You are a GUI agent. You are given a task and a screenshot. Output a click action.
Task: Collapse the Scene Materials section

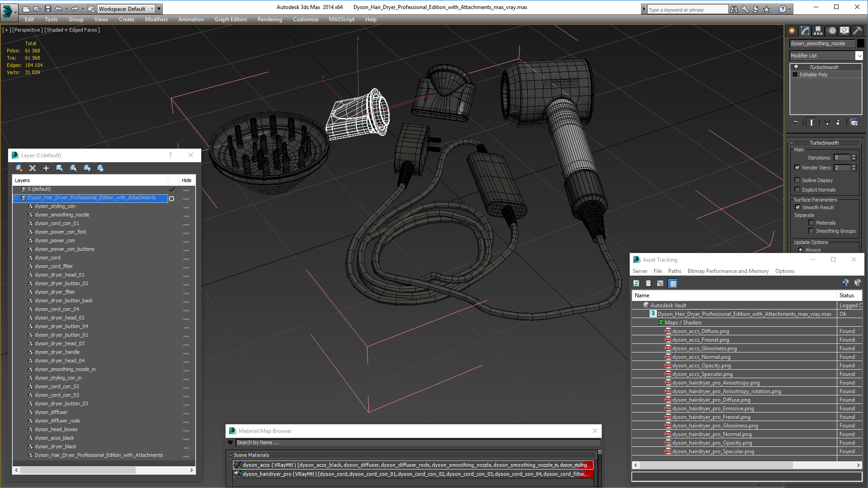(231, 455)
